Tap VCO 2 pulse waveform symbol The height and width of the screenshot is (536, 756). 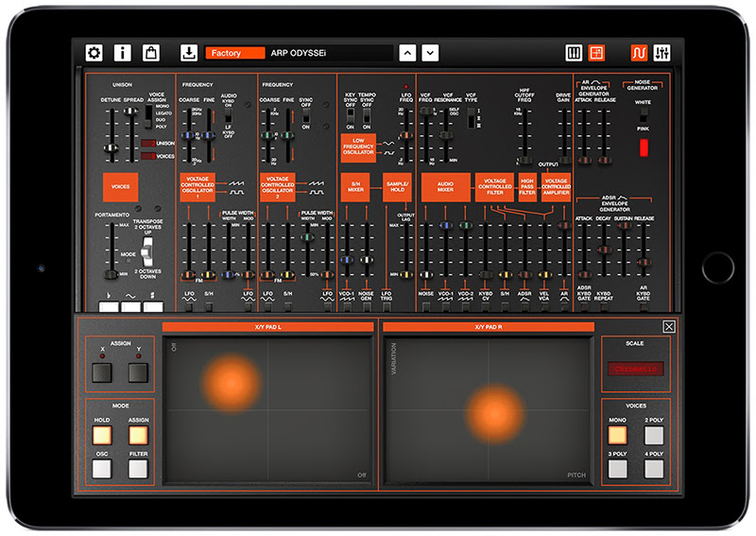point(317,192)
